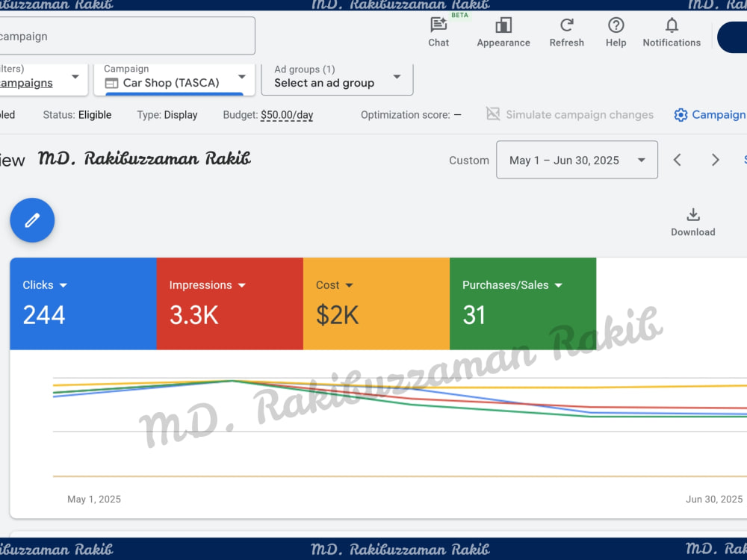Select the blue Clicks value 244 card
This screenshot has height=560, width=747.
pos(84,304)
